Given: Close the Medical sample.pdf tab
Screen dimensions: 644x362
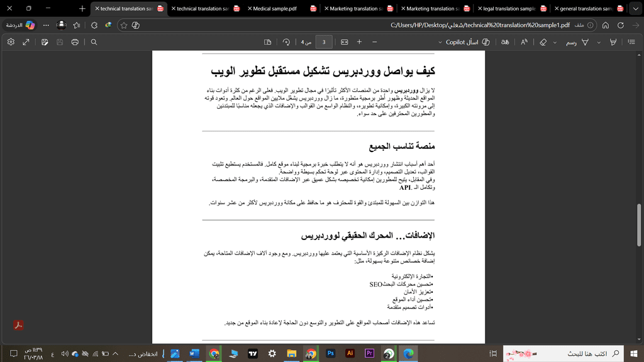Looking at the screenshot, I should (249, 8).
